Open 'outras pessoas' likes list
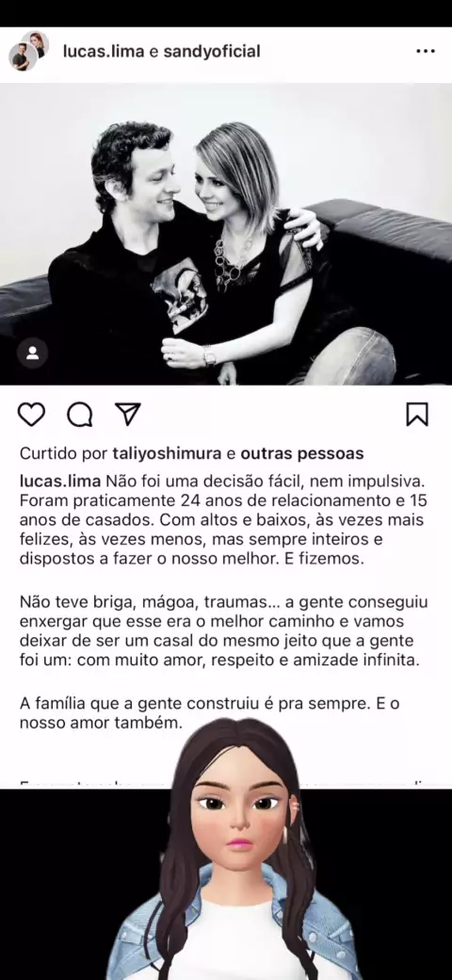Image resolution: width=452 pixels, height=980 pixels. click(302, 453)
